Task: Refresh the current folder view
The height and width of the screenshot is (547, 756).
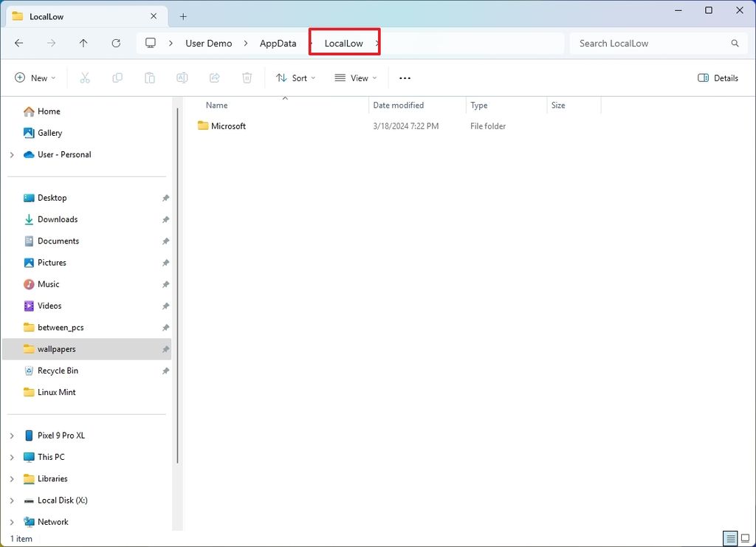Action: (116, 43)
